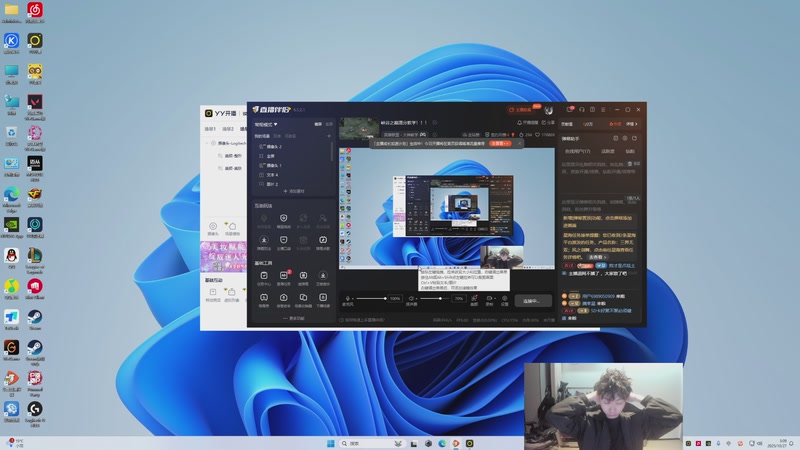Click orange 去查看 button in notice banner
Screen dimensions: 800x450
pos(499,143)
